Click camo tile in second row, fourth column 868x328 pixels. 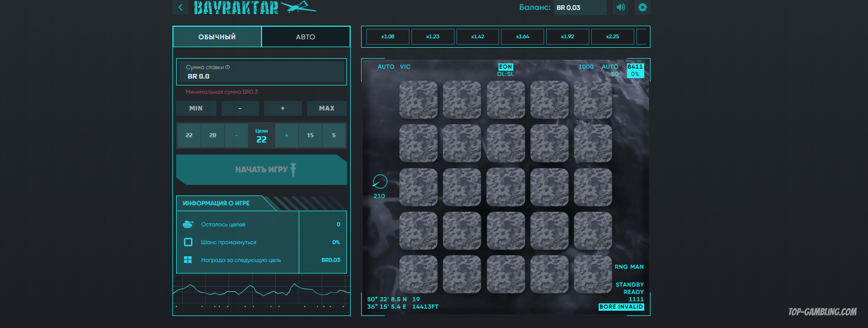[549, 143]
